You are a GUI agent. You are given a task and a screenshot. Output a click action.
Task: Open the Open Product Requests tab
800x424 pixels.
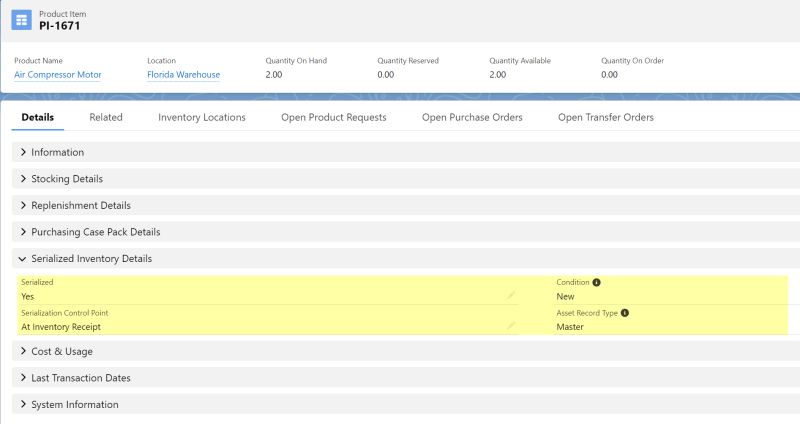(334, 117)
